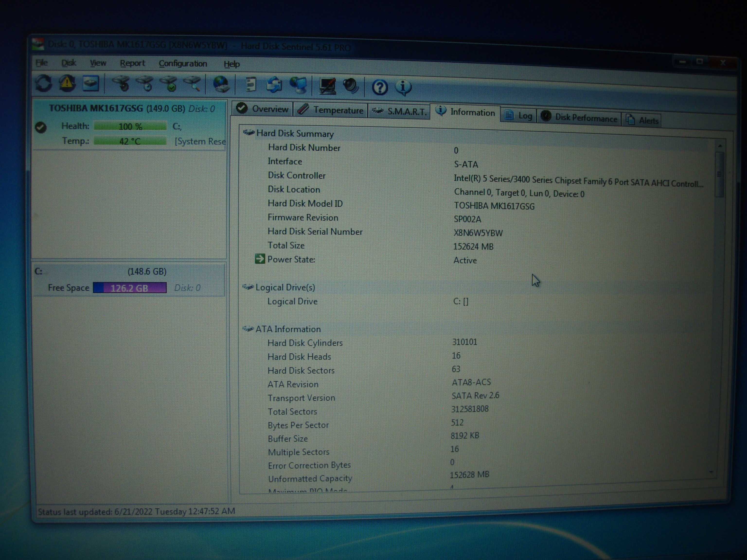Image resolution: width=747 pixels, height=560 pixels.
Task: Click the Intel(R) 5 Series chipset controller value
Action: coord(578,181)
